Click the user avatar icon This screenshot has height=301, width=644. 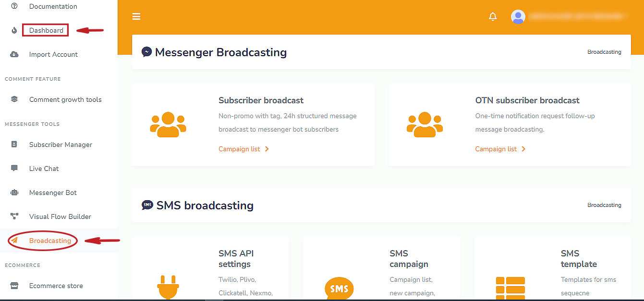[x=518, y=17]
